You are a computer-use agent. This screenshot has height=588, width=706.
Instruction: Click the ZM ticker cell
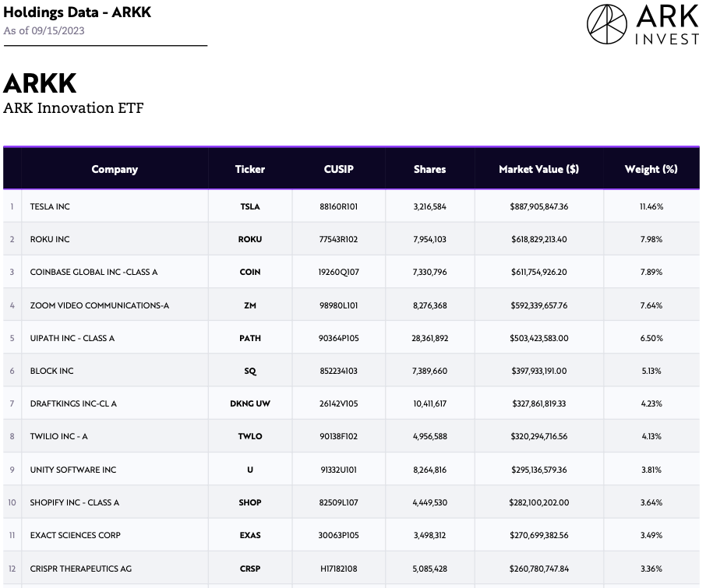[x=250, y=305]
